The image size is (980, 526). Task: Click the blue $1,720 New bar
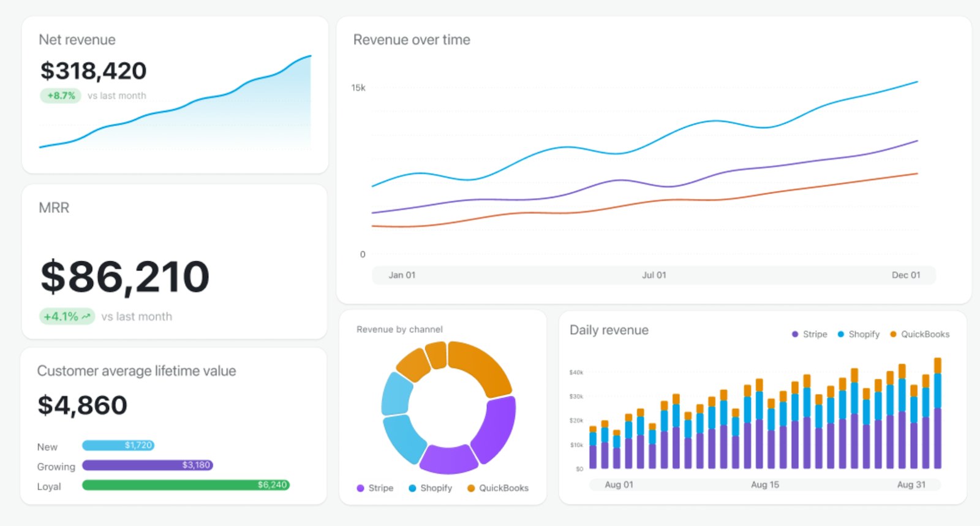click(118, 446)
